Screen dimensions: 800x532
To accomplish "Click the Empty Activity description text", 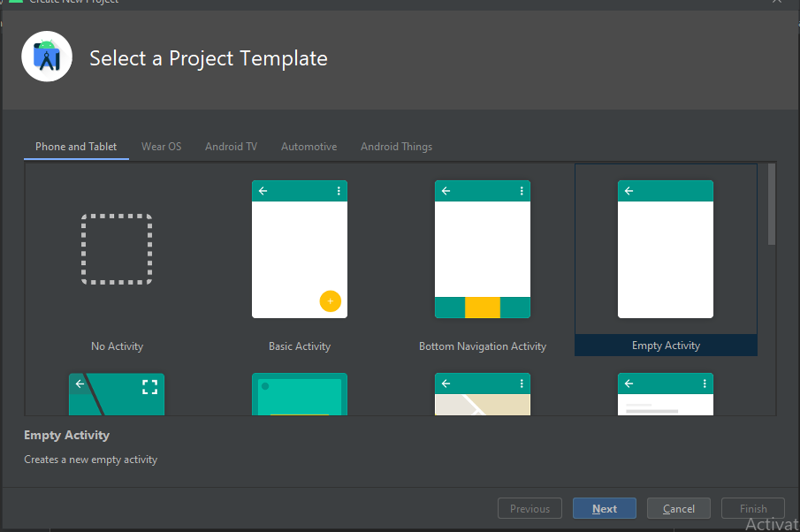I will point(90,459).
